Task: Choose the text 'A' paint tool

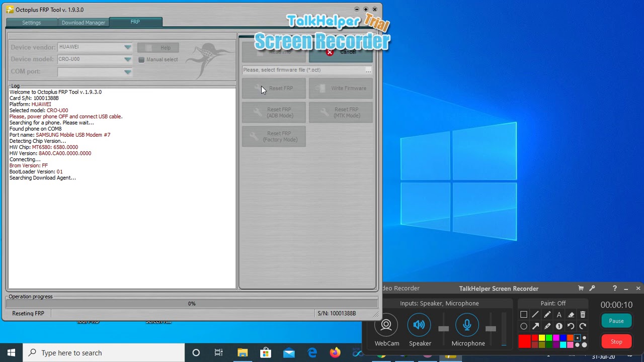Action: tap(559, 315)
